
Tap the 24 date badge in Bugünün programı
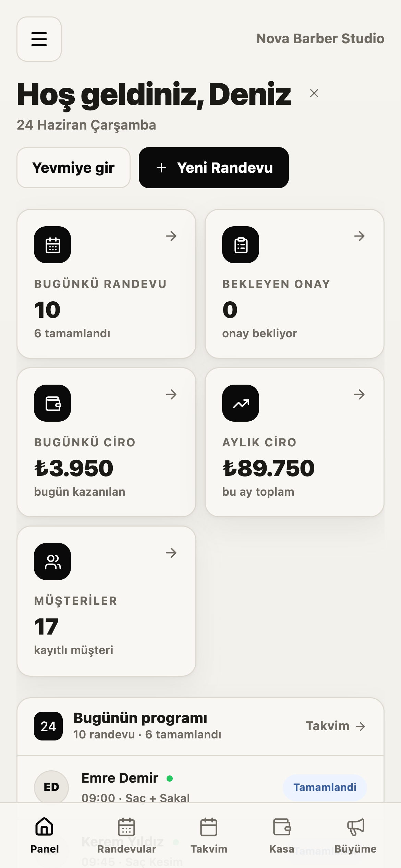point(48,726)
